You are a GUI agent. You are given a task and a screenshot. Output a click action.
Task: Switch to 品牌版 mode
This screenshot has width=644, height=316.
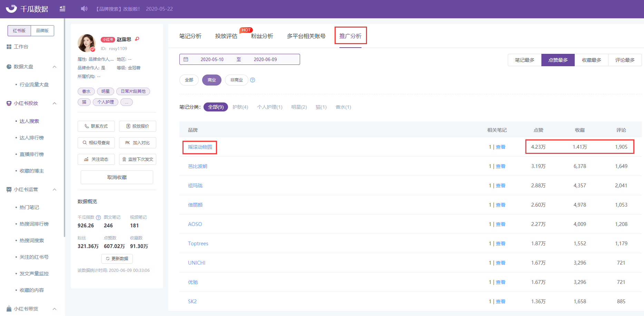click(42, 31)
